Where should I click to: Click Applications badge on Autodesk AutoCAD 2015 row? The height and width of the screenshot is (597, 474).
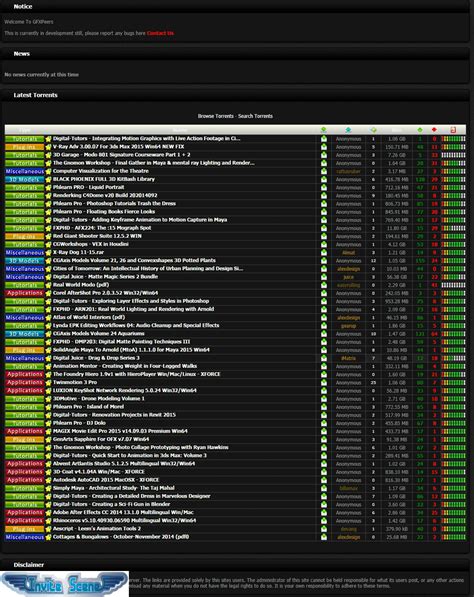[x=24, y=480]
